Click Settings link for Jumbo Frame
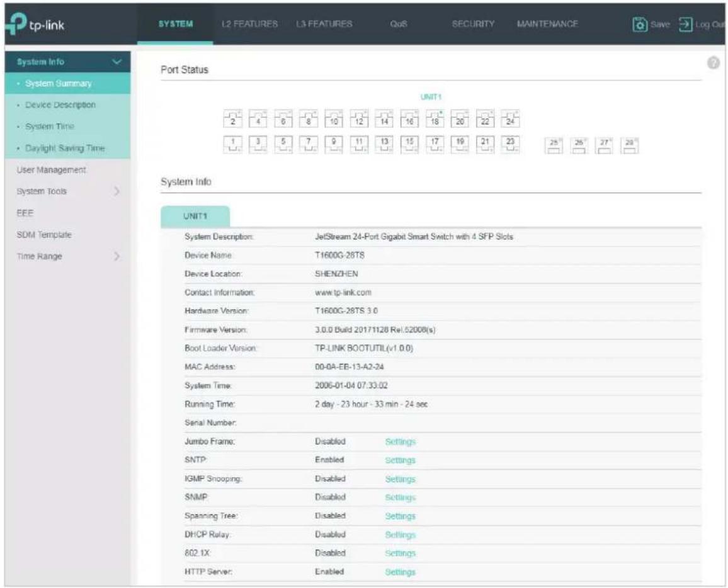728x588 pixels. [401, 442]
